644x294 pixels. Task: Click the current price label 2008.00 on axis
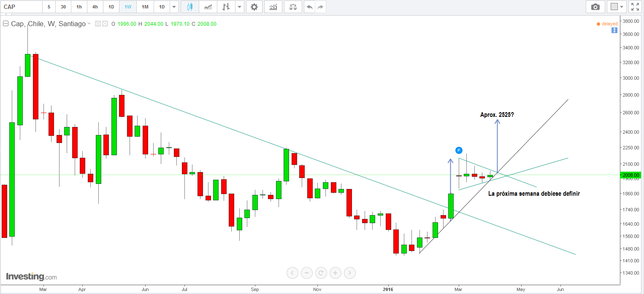(631, 175)
